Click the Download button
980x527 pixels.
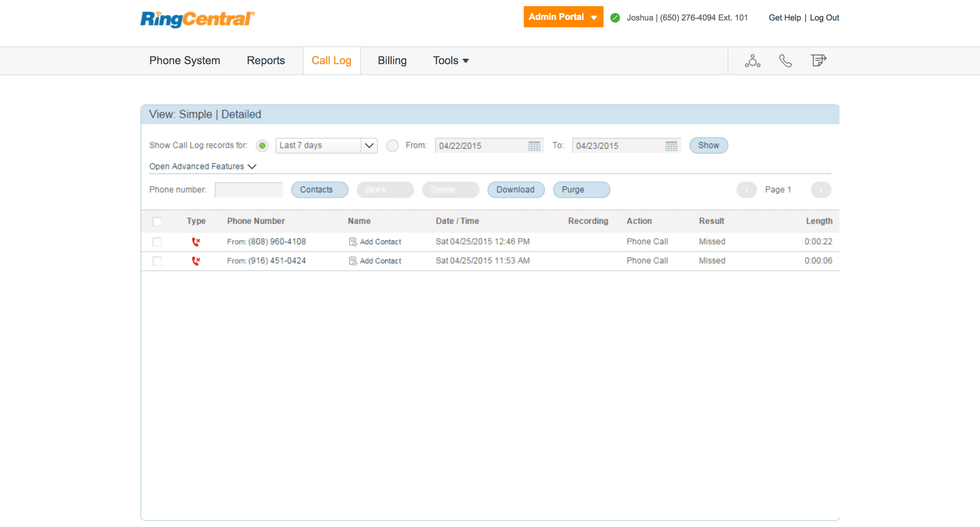(516, 190)
